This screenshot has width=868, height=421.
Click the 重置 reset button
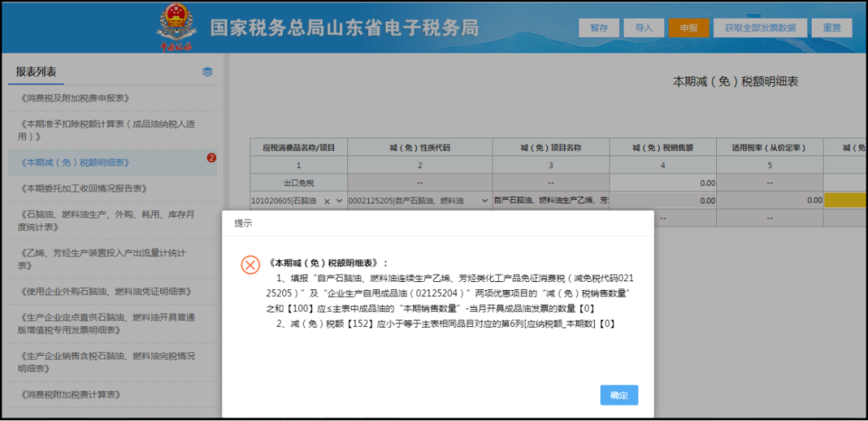pos(832,27)
